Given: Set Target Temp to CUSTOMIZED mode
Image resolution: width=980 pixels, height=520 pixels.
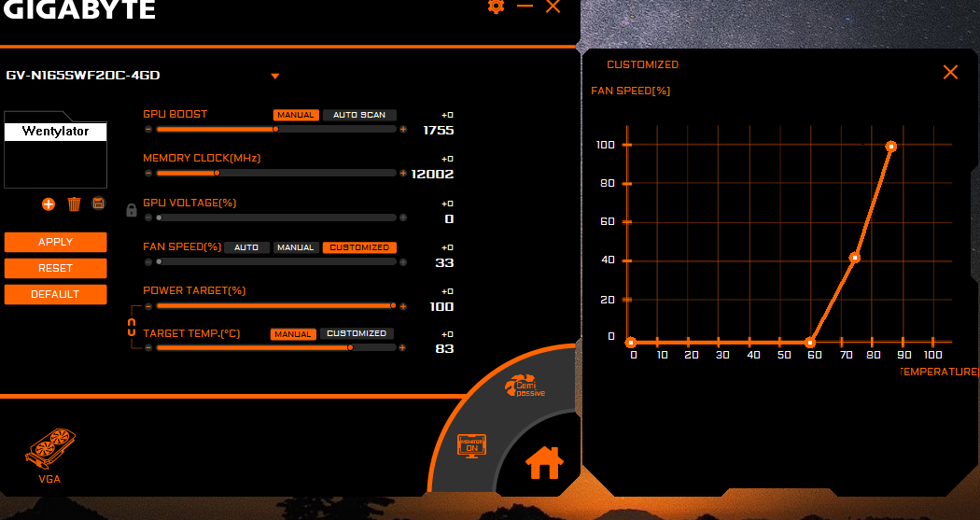Looking at the screenshot, I should click(x=357, y=333).
